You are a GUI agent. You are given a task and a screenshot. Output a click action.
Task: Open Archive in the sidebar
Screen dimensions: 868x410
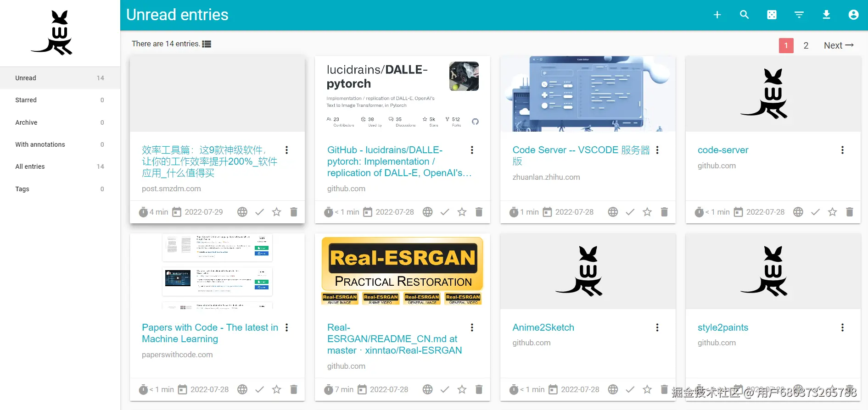[60, 122]
